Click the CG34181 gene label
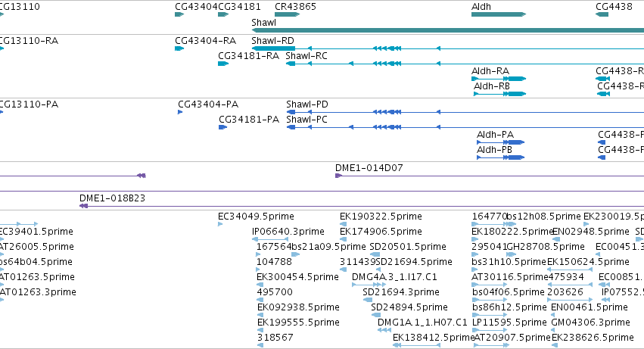 (x=239, y=7)
